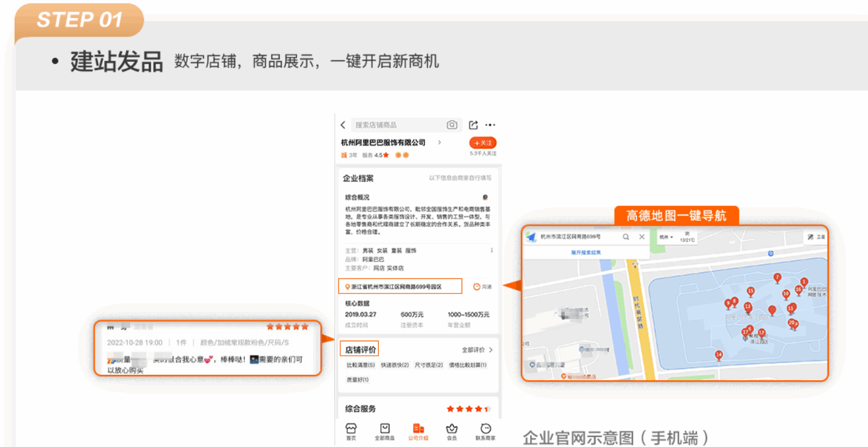Screen dimensions: 868x447
Task: Click map pin number 16
Action: tap(798, 290)
